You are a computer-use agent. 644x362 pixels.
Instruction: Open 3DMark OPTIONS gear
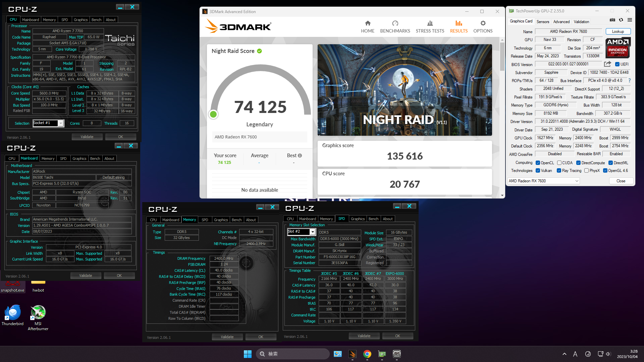coord(483,26)
